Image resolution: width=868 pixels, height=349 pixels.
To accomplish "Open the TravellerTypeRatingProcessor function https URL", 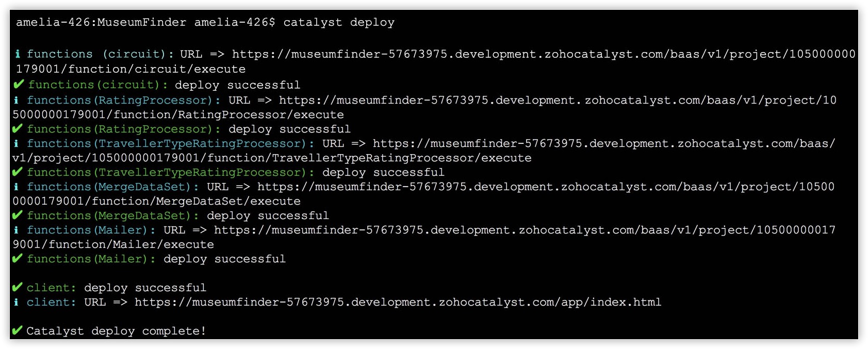I will point(604,143).
